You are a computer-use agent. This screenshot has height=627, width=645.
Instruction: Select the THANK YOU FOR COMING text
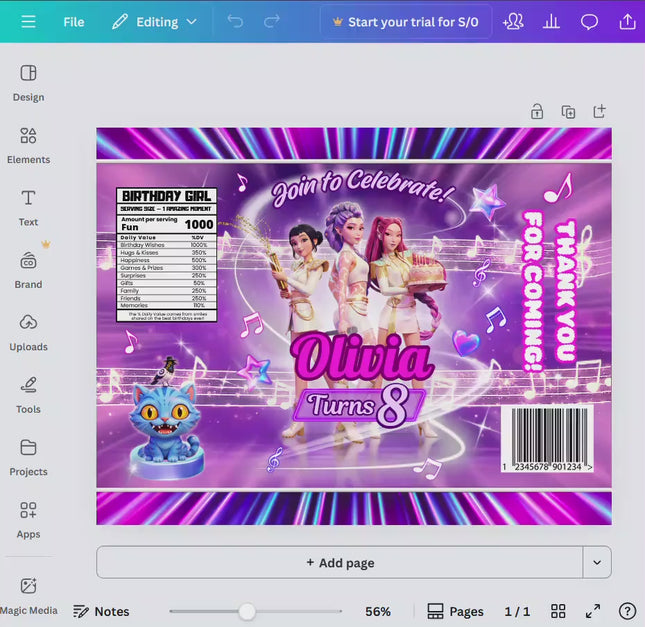tap(549, 291)
